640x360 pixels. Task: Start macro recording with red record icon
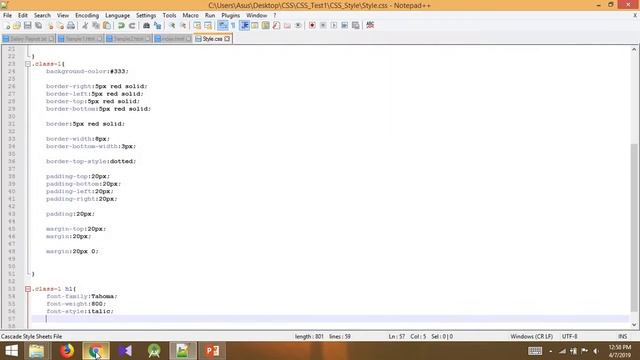click(x=312, y=25)
